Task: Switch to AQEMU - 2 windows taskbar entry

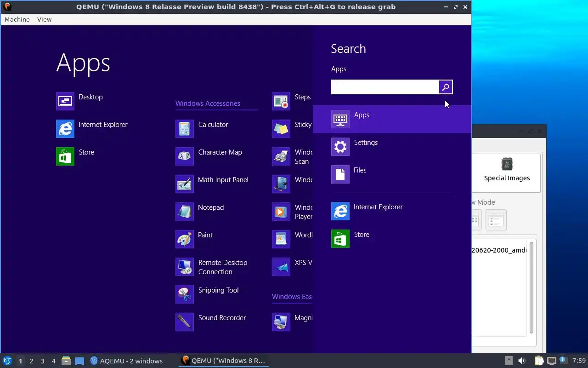Action: click(126, 361)
